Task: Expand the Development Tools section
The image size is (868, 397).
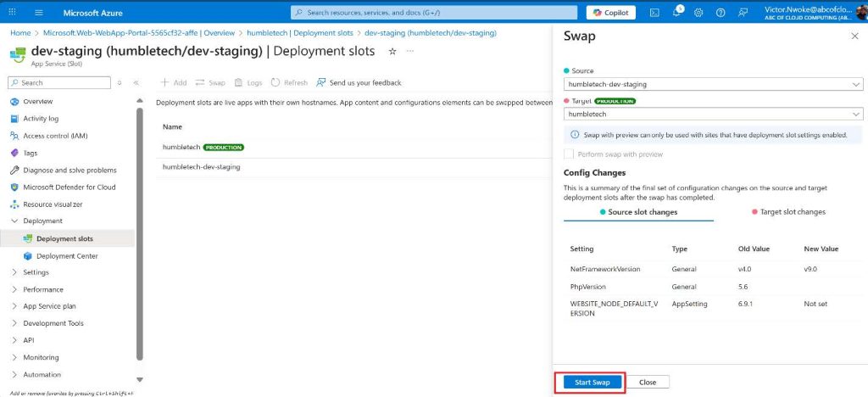Action: (14, 323)
